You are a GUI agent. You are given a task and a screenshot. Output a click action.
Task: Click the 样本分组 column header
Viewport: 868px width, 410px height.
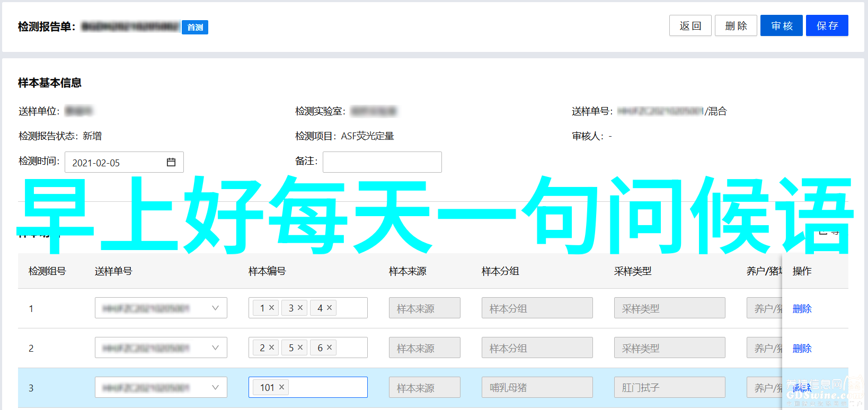tap(500, 271)
